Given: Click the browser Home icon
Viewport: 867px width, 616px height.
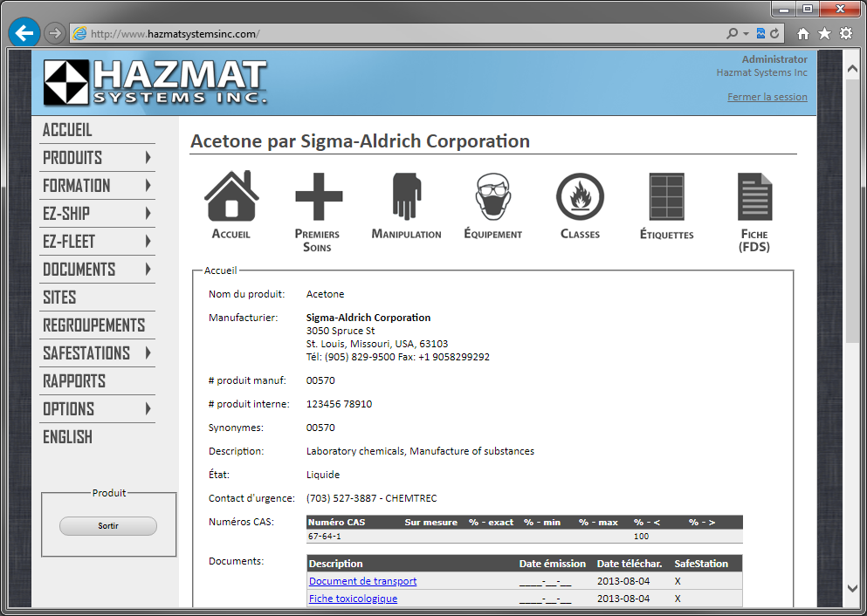Looking at the screenshot, I should click(803, 34).
